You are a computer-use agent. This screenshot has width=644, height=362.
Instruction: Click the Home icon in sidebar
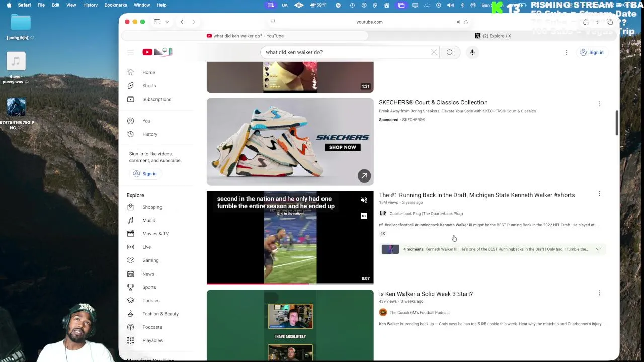[x=130, y=72]
